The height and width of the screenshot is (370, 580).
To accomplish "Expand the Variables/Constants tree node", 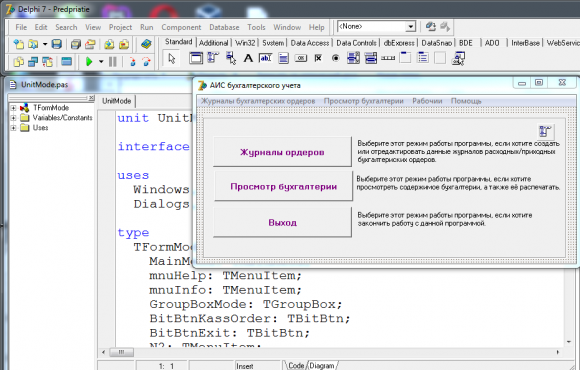I will (x=13, y=118).
